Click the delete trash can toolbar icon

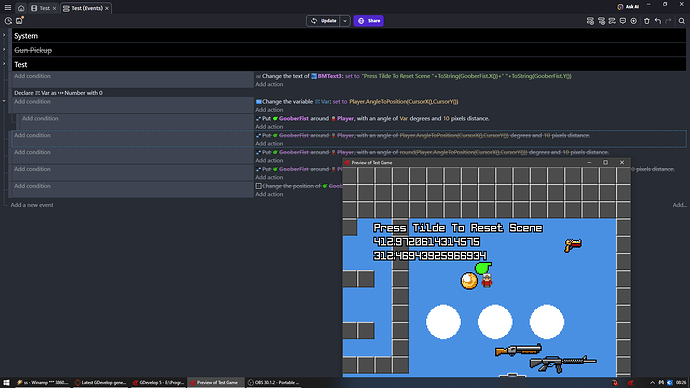tap(646, 21)
